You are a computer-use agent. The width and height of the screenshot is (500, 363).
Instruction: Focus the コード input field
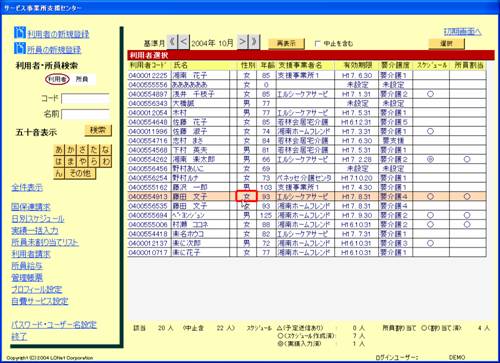pos(86,99)
